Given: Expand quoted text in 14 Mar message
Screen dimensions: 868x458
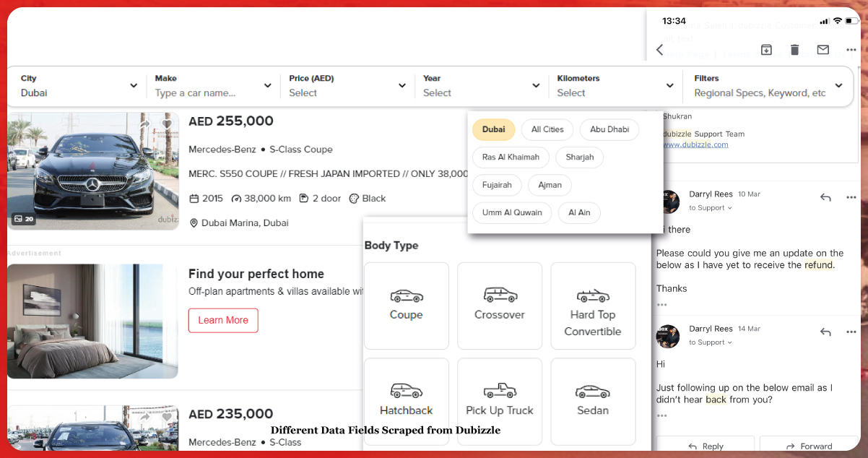Looking at the screenshot, I should (x=661, y=415).
